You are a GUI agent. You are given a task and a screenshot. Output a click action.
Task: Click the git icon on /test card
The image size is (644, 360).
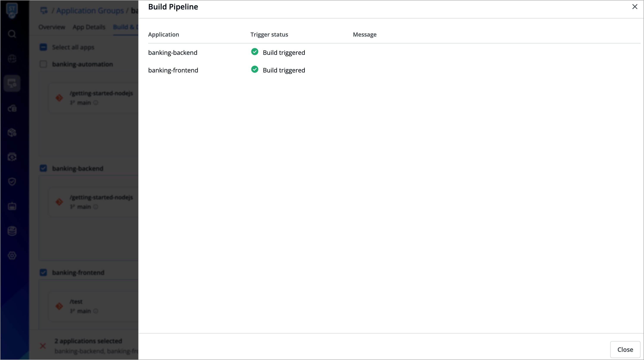pos(59,306)
